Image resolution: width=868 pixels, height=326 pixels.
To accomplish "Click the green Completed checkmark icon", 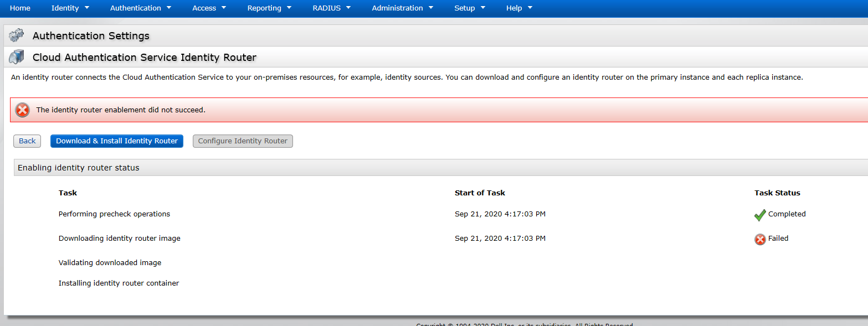I will [x=759, y=215].
